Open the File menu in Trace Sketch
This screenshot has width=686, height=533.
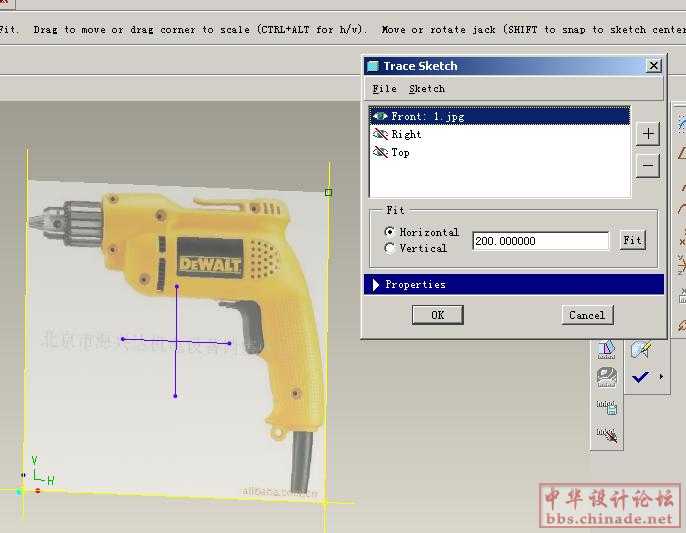(x=385, y=88)
